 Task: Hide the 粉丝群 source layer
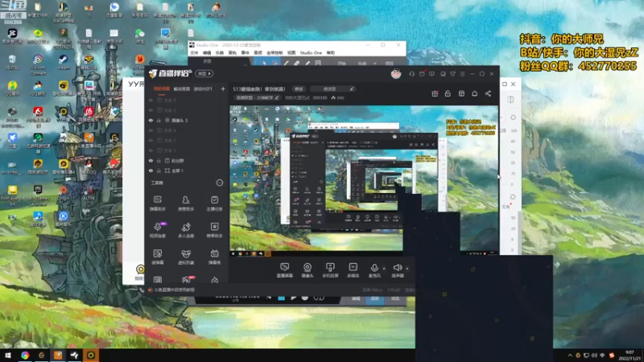(x=151, y=160)
